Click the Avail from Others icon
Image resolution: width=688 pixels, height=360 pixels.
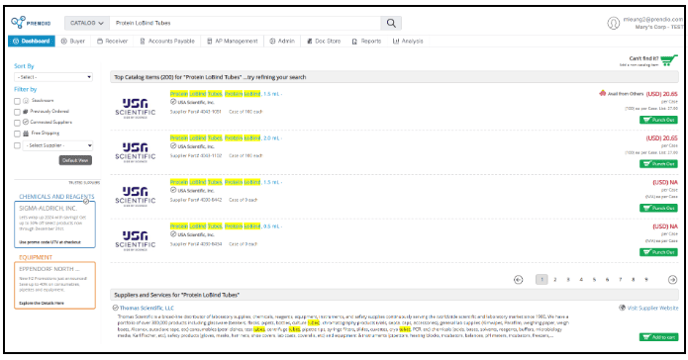602,94
